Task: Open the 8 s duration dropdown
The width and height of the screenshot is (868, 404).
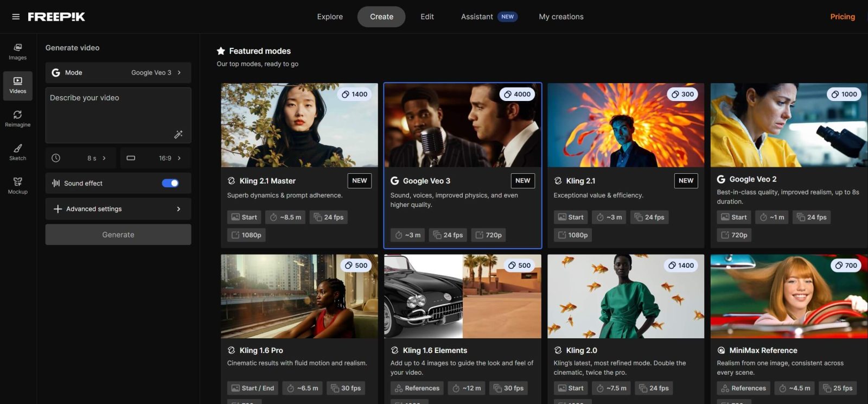Action: coord(80,158)
